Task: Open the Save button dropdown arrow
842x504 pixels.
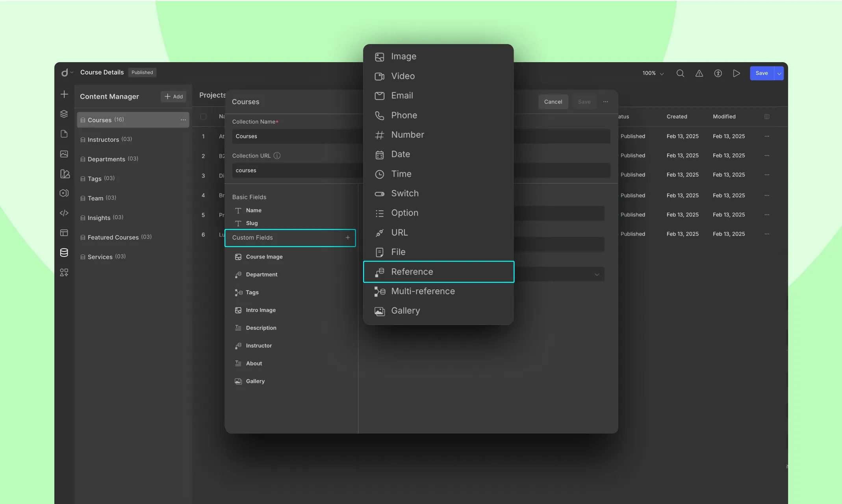Action: (x=779, y=73)
